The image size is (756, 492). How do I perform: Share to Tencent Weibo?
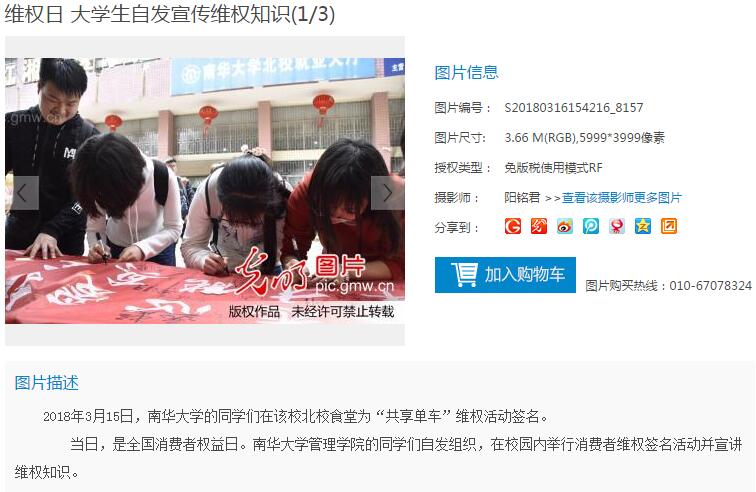pyautogui.click(x=591, y=226)
